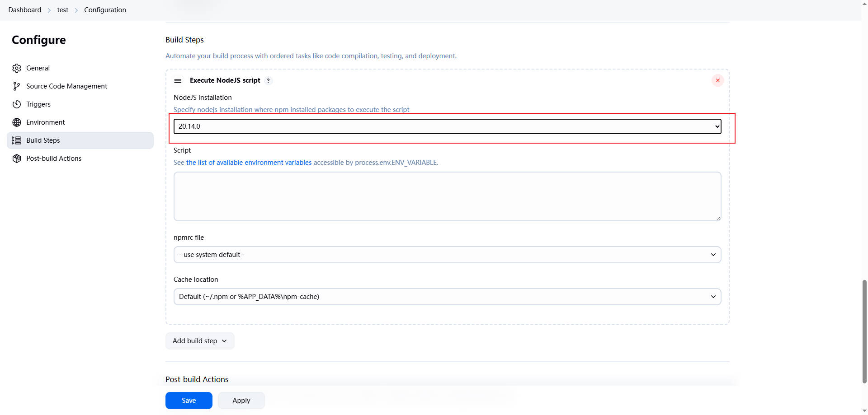Viewport: 868px width, 415px height.
Task: Click the Triggers clock icon
Action: click(17, 104)
